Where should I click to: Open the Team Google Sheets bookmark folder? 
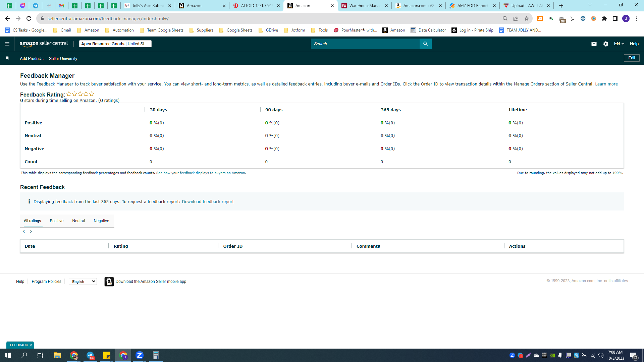(161, 30)
